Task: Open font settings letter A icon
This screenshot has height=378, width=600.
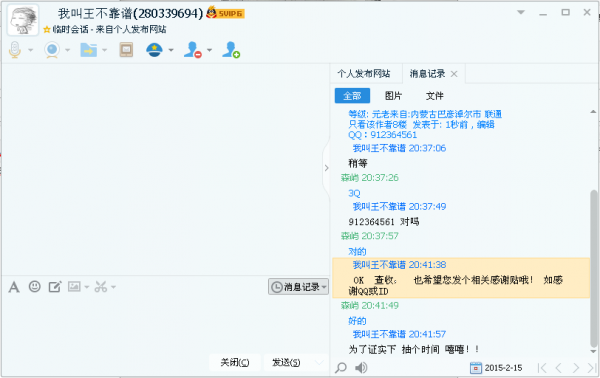Action: [14, 287]
